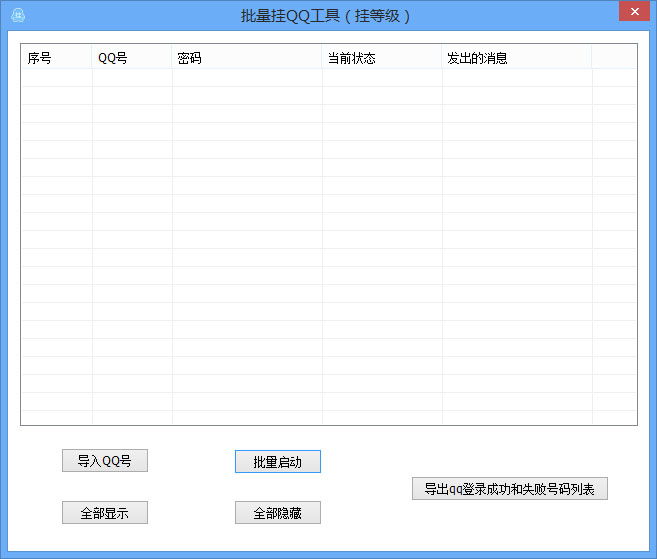Close the 批量挂QQ工具 window

tap(634, 11)
